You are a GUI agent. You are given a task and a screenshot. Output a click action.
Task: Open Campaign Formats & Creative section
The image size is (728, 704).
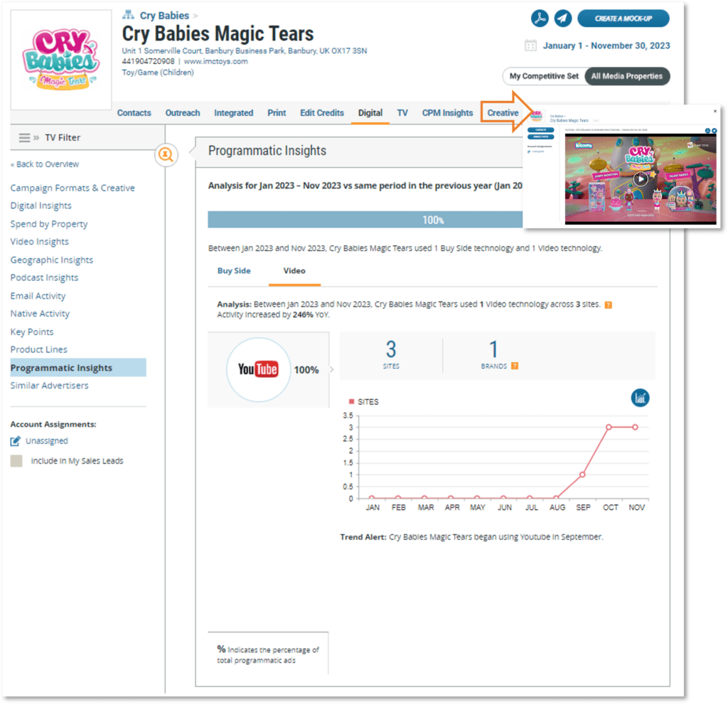(x=73, y=188)
